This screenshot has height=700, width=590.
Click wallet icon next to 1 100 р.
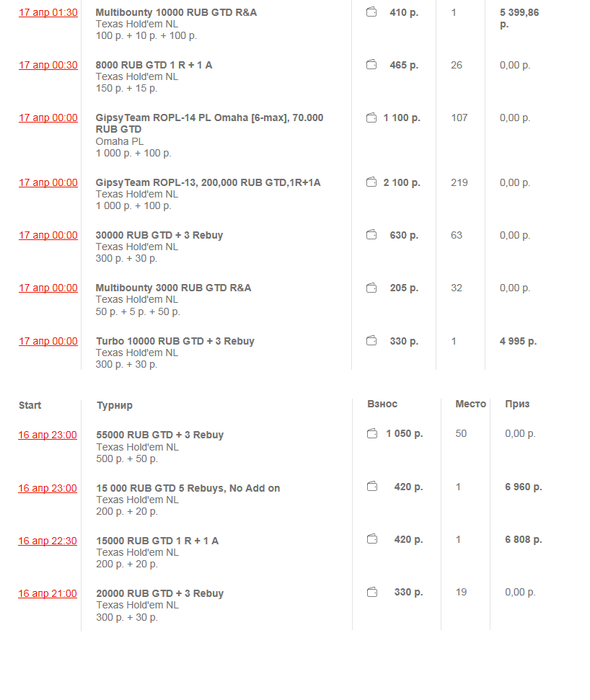click(x=371, y=117)
